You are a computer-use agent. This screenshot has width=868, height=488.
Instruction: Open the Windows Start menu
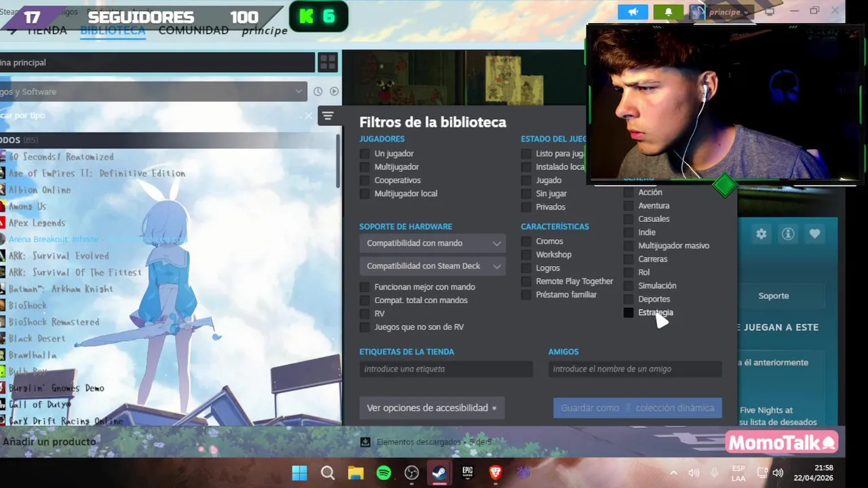click(299, 472)
